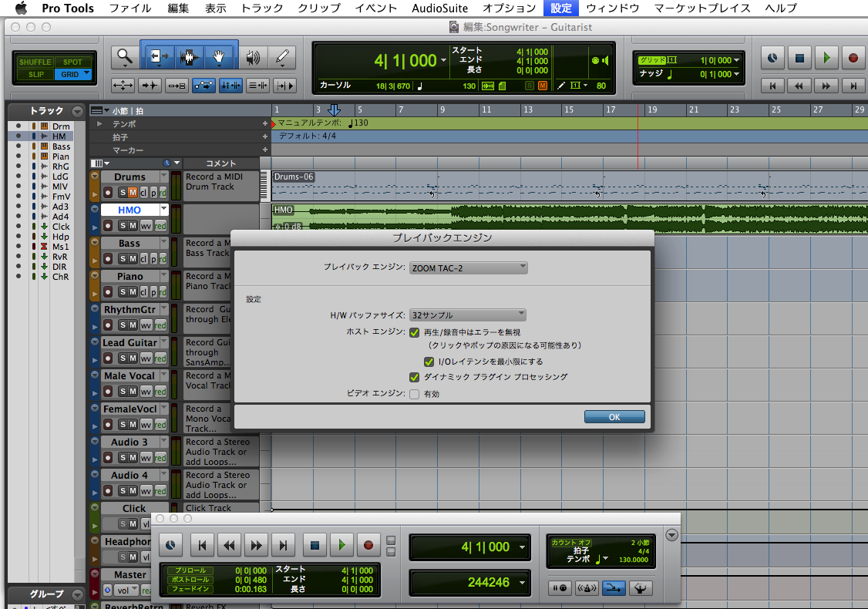Viewport: 868px width, 609px height.
Task: Click Play in the floating Transport window
Action: [x=341, y=545]
